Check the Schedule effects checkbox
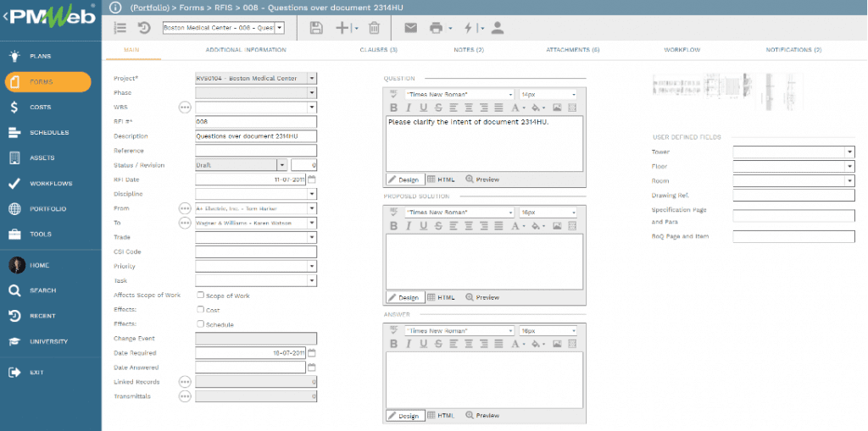The width and height of the screenshot is (868, 431). tap(201, 323)
